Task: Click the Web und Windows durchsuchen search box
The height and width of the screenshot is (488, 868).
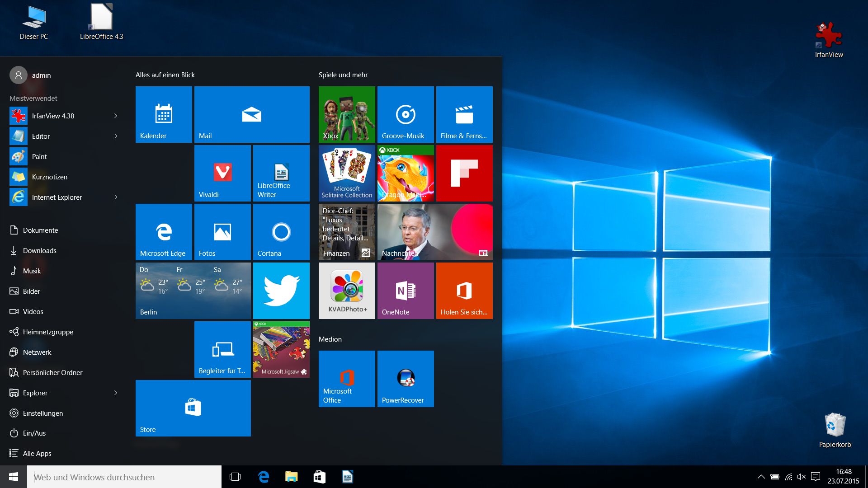Action: pyautogui.click(x=124, y=477)
